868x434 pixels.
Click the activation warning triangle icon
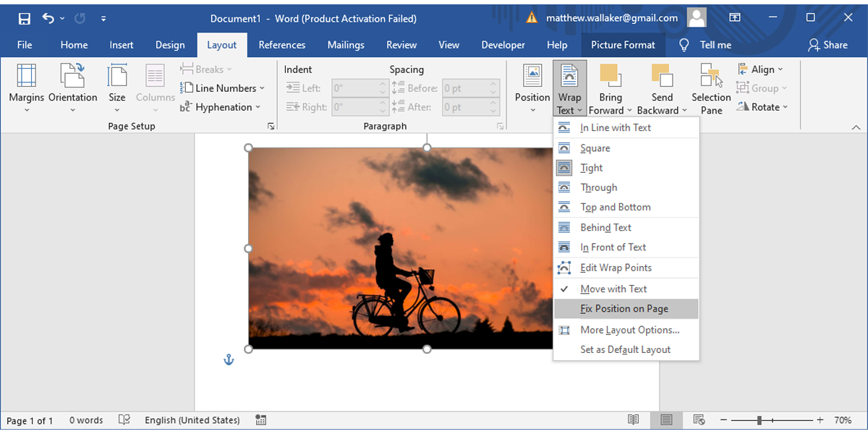(x=532, y=17)
